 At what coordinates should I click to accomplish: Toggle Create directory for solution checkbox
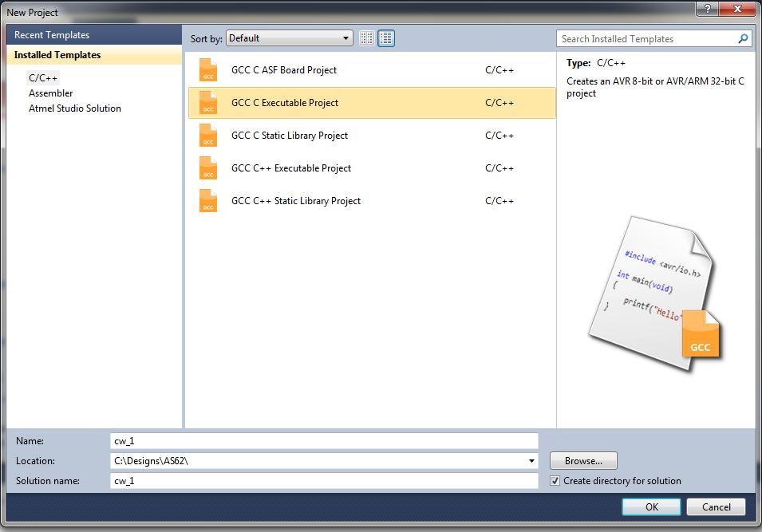(555, 480)
